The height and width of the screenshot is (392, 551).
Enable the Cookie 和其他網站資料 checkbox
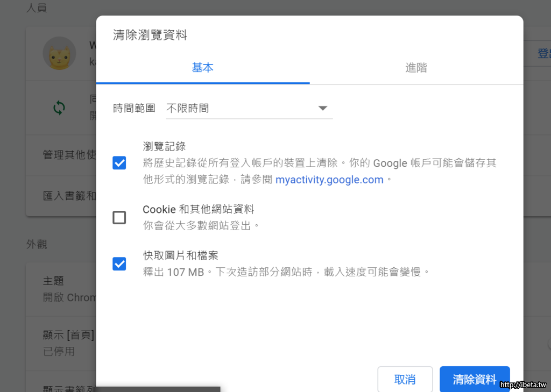[119, 217]
